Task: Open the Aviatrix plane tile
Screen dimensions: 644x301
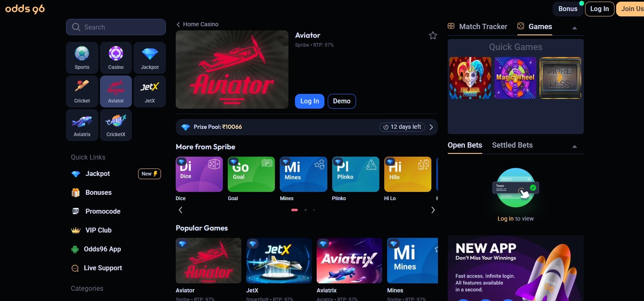Action: coord(82,125)
